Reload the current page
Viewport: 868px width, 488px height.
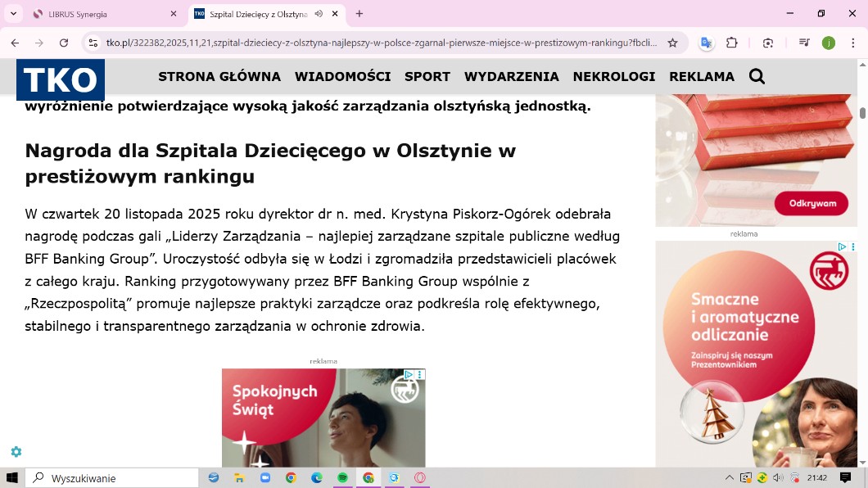click(x=64, y=43)
